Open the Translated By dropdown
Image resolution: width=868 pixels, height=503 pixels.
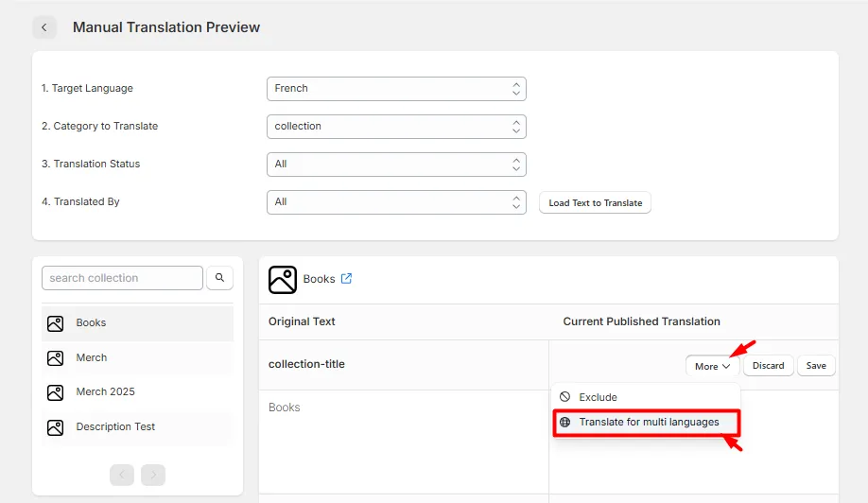click(396, 202)
